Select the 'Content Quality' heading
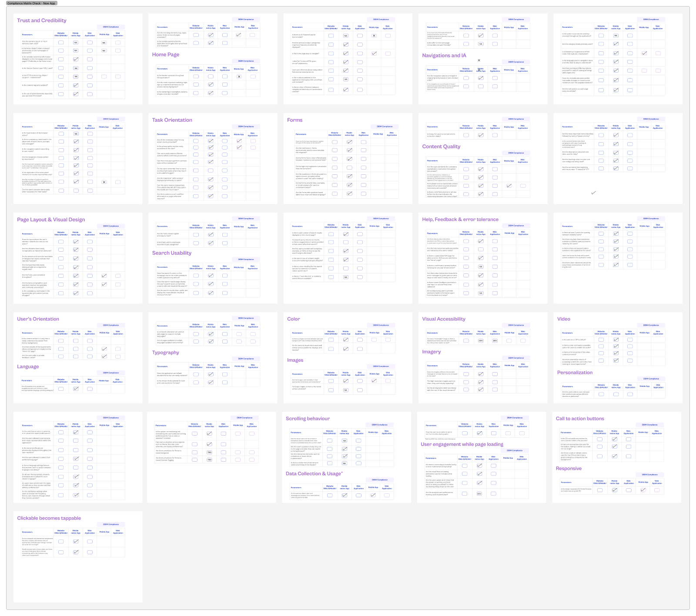 pos(441,147)
